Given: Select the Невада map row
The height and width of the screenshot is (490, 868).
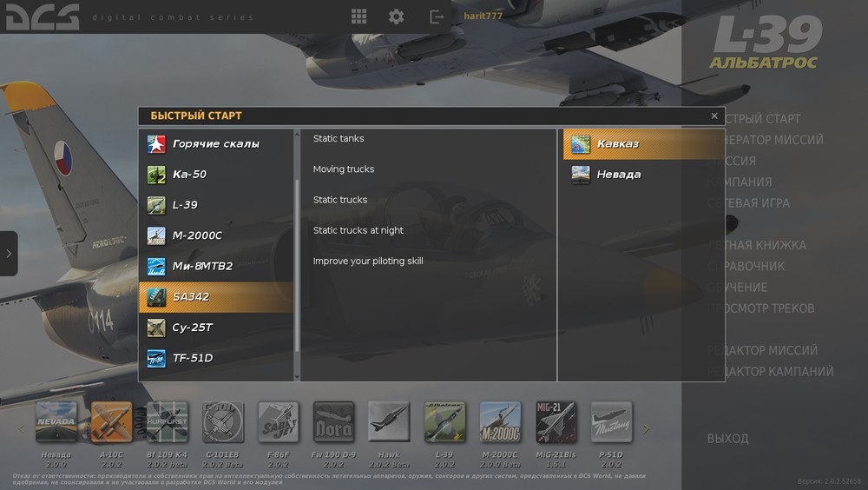Looking at the screenshot, I should 644,175.
